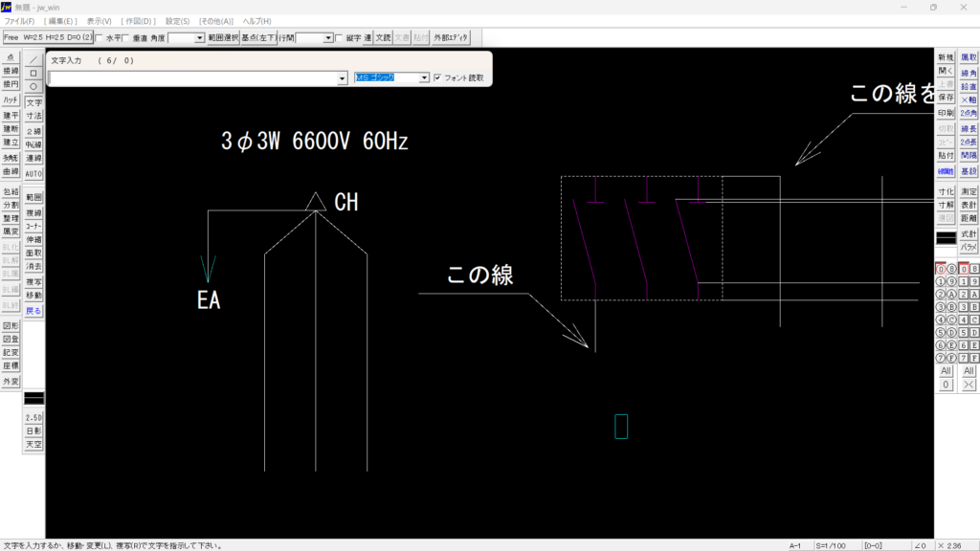This screenshot has width=980, height=551.
Task: Enable the 水平 horizontal checkbox
Action: [x=100, y=38]
